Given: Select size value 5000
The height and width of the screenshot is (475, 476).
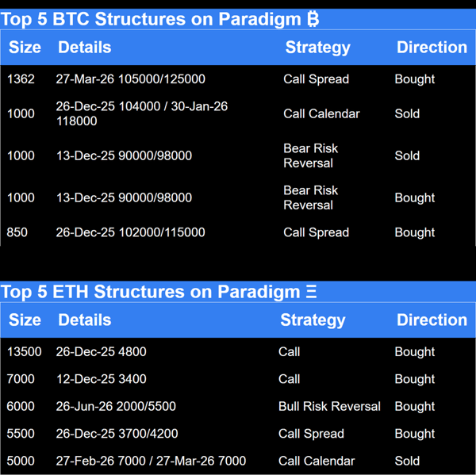Looking at the screenshot, I should pyautogui.click(x=21, y=461).
